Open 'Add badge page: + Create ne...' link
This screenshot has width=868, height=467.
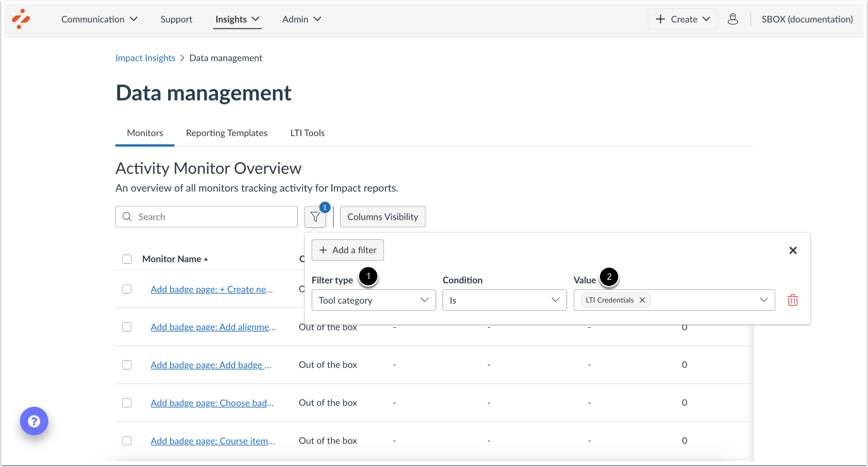[212, 289]
